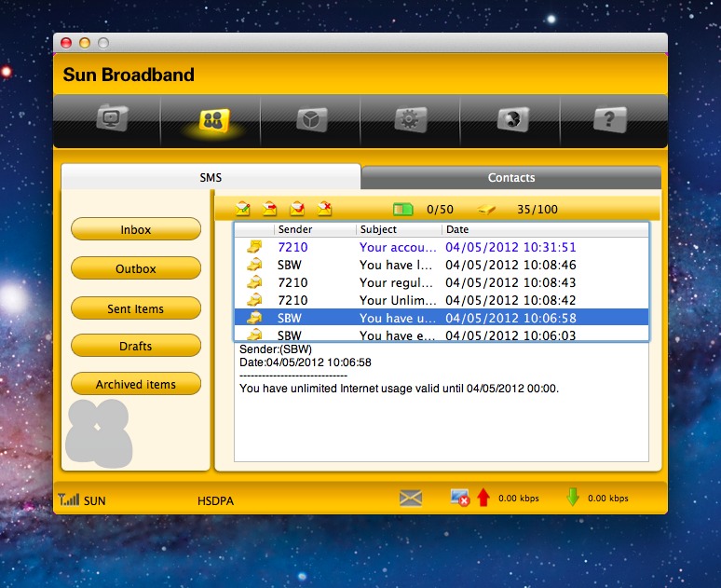Screen dimensions: 721x588
Task: Select the SMS and contacts icon
Action: pyautogui.click(x=214, y=120)
